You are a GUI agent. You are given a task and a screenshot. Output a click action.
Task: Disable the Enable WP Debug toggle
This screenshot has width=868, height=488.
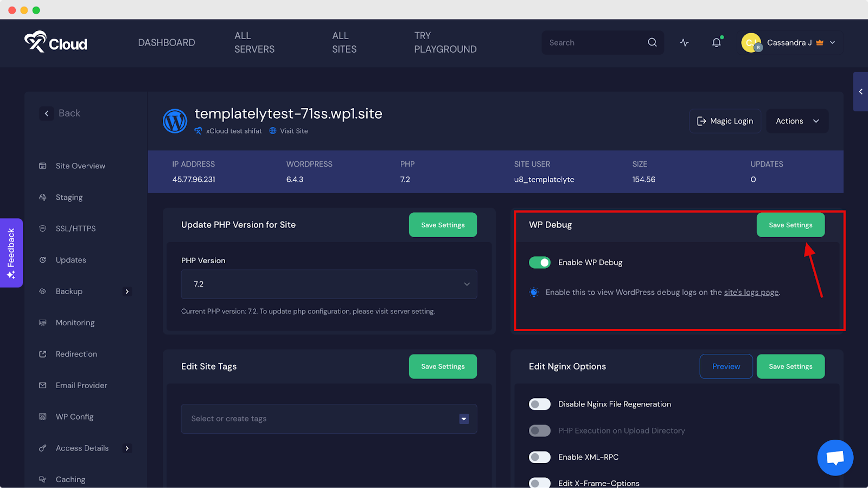(x=539, y=263)
